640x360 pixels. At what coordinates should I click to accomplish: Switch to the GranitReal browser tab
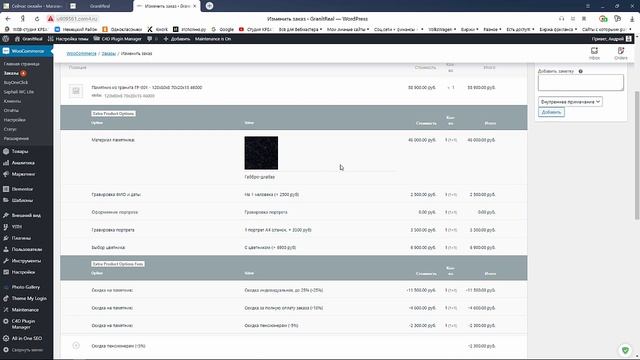(100, 6)
